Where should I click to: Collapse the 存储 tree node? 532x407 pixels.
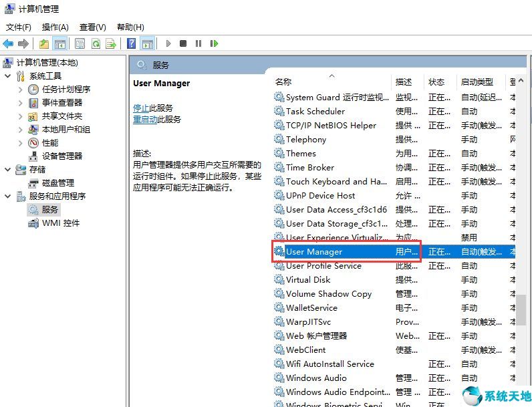point(8,170)
